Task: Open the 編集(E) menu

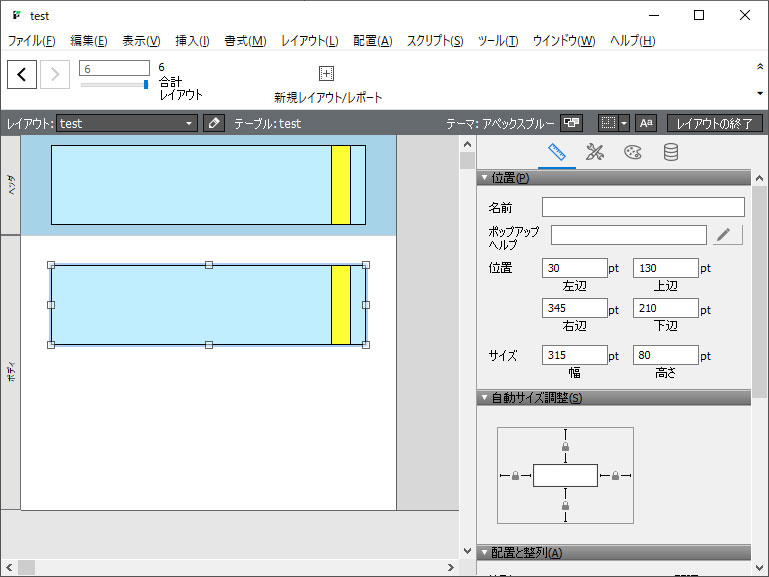Action: [89, 41]
